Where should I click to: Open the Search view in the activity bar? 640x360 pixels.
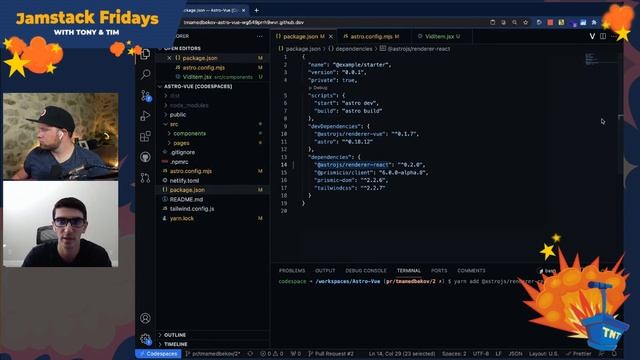pyautogui.click(x=145, y=74)
